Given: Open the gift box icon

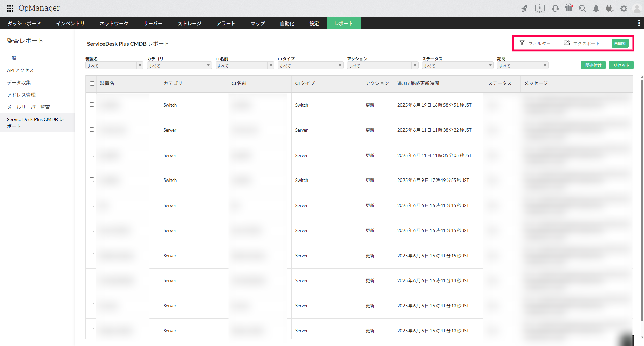Looking at the screenshot, I should (569, 8).
